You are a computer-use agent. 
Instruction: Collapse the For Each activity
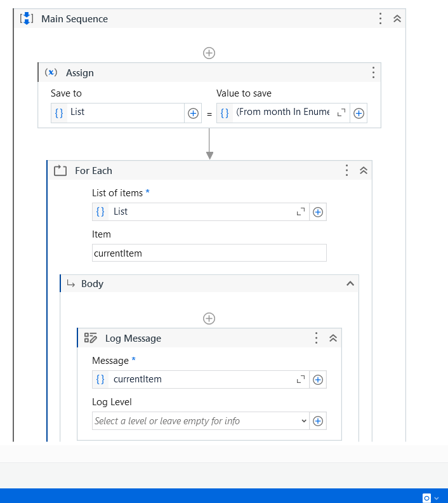[364, 170]
